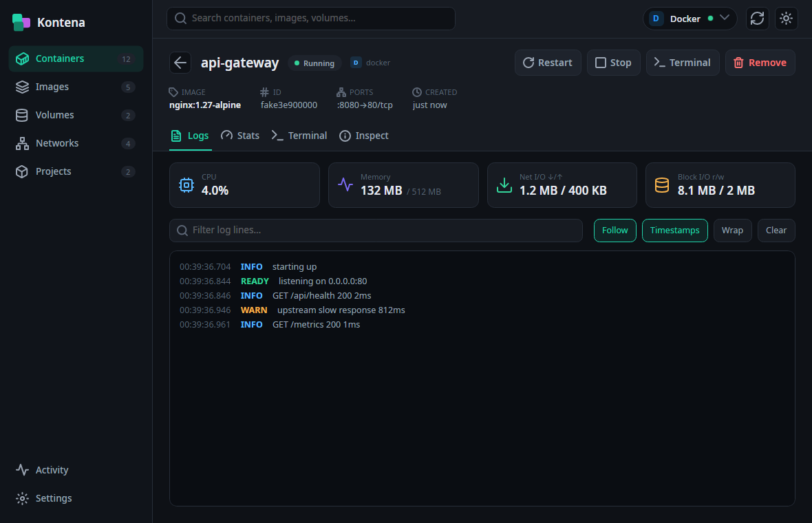This screenshot has height=523, width=812.
Task: Click Net I/O 1.2 MB / 400 KB value
Action: pyautogui.click(x=563, y=191)
